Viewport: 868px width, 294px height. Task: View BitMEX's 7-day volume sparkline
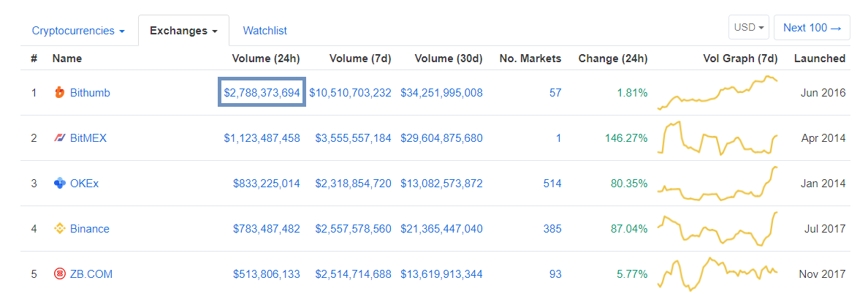tap(717, 138)
